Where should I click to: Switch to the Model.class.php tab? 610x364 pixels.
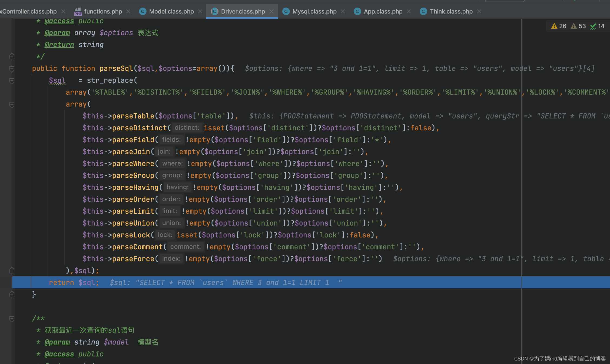tap(171, 11)
